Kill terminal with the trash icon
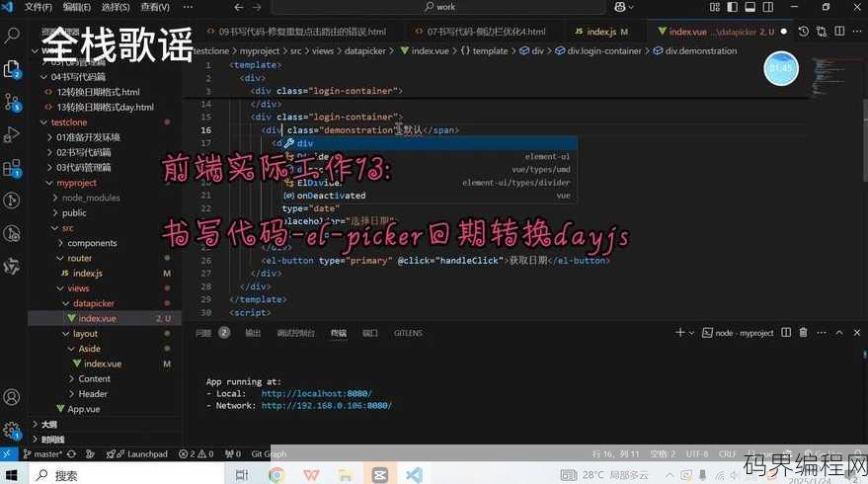The height and width of the screenshot is (484, 868). coord(803,332)
